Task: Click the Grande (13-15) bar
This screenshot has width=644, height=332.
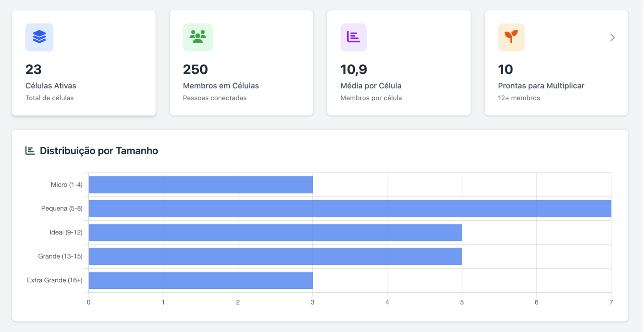Action: [275, 256]
